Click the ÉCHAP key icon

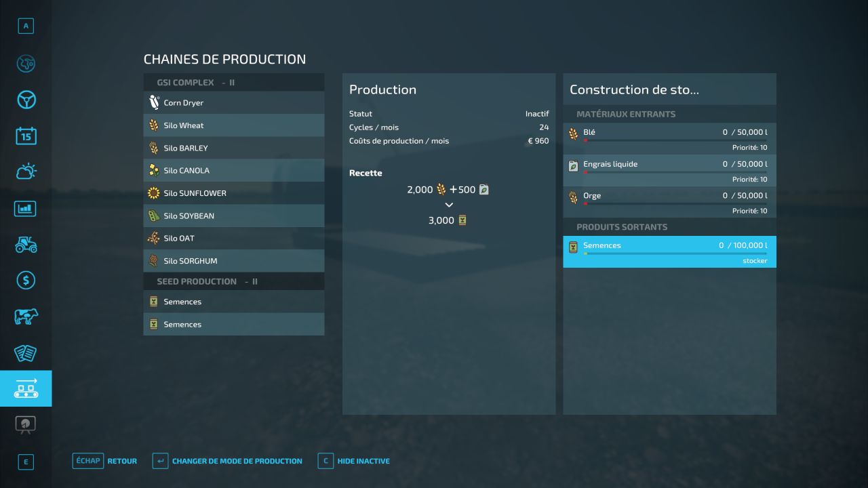pyautogui.click(x=87, y=461)
